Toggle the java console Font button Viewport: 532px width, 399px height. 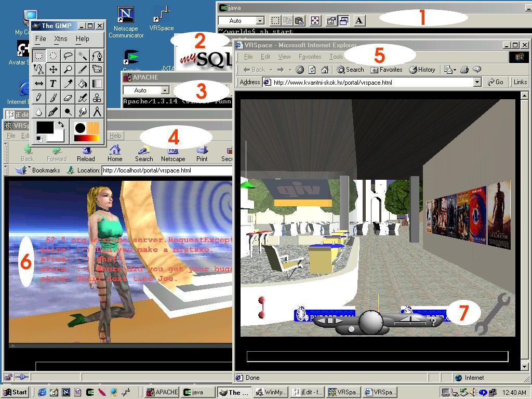[360, 21]
